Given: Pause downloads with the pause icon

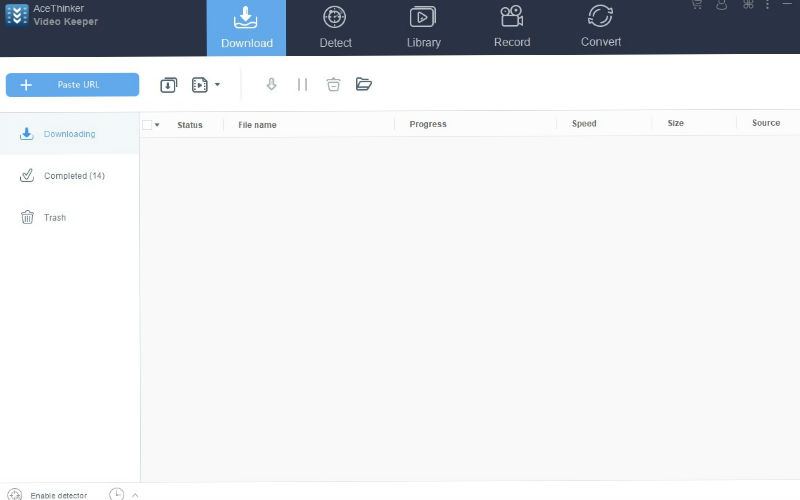Looking at the screenshot, I should pos(303,84).
